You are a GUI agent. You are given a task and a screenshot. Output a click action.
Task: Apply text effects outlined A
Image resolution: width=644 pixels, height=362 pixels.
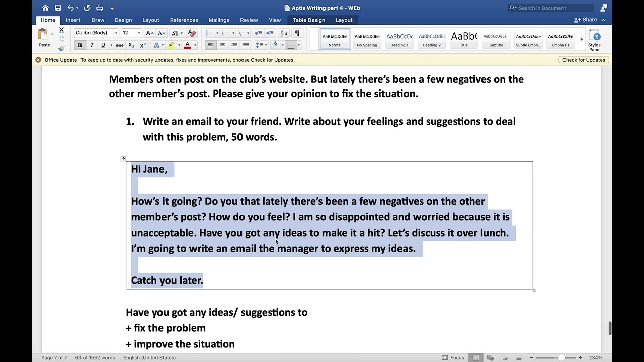(156, 45)
